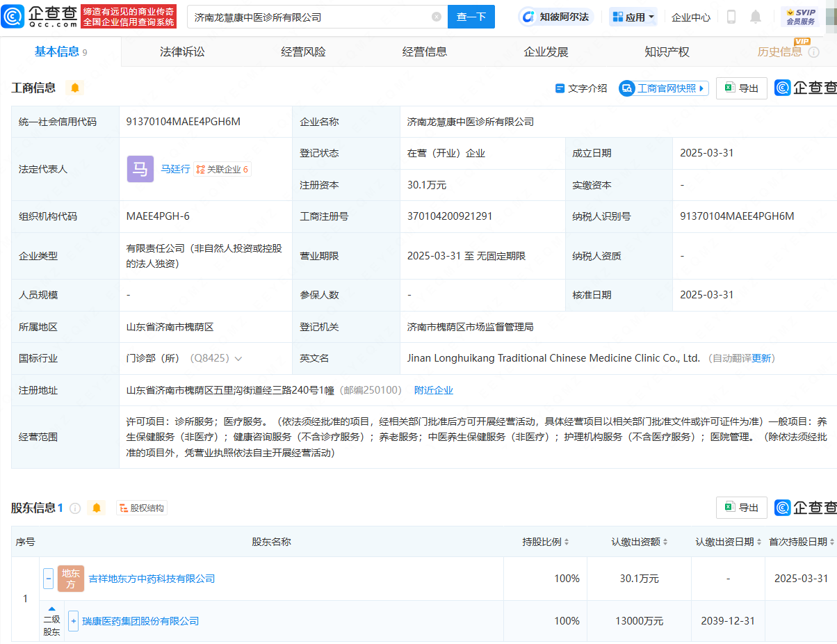Select 登记机关 济南市槐荫区市场监督管理局
837x644 pixels.
(x=471, y=327)
